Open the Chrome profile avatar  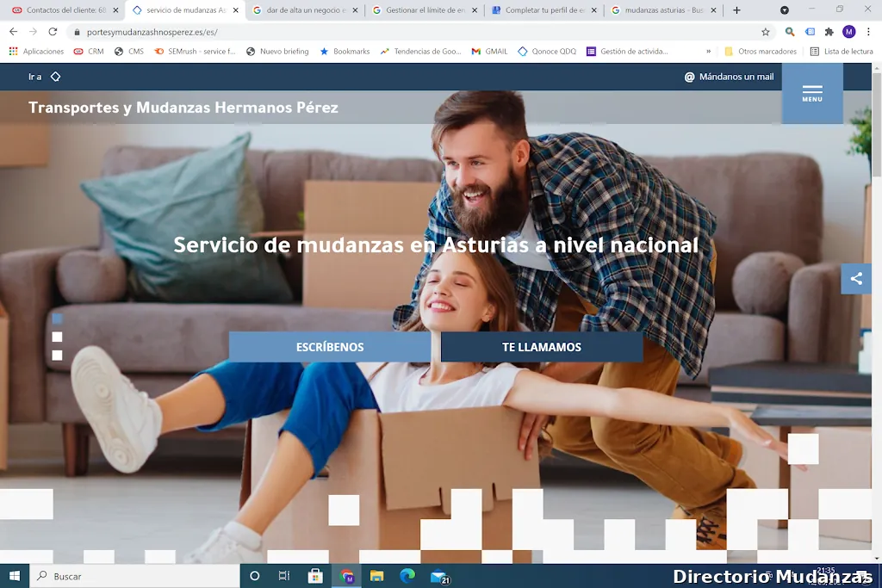(x=848, y=32)
